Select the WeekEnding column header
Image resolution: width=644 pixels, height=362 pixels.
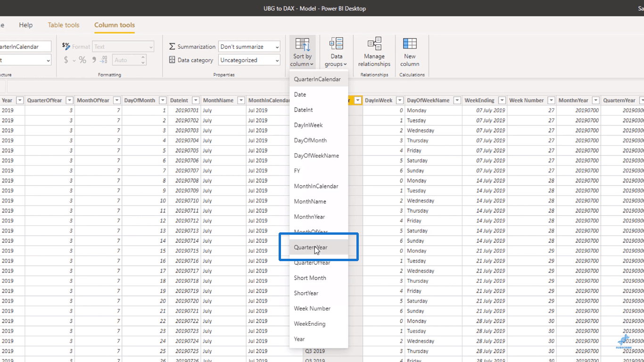pyautogui.click(x=479, y=100)
